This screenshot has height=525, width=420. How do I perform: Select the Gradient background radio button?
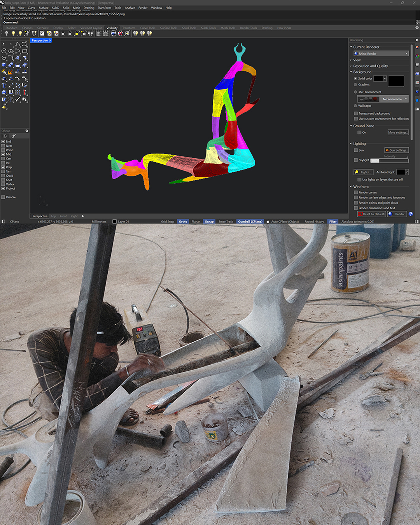pyautogui.click(x=355, y=84)
